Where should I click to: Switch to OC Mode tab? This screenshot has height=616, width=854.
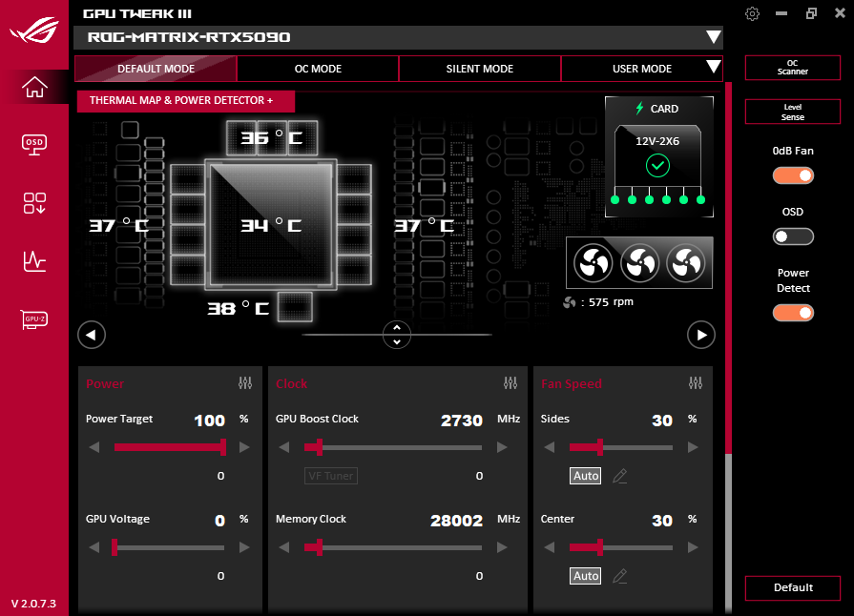[318, 69]
